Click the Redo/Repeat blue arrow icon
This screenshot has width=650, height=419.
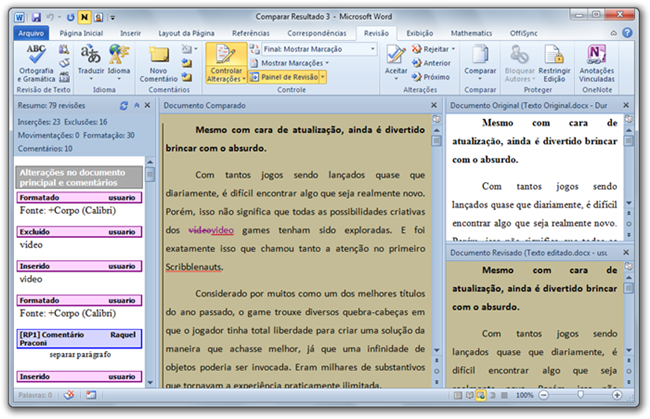point(70,17)
